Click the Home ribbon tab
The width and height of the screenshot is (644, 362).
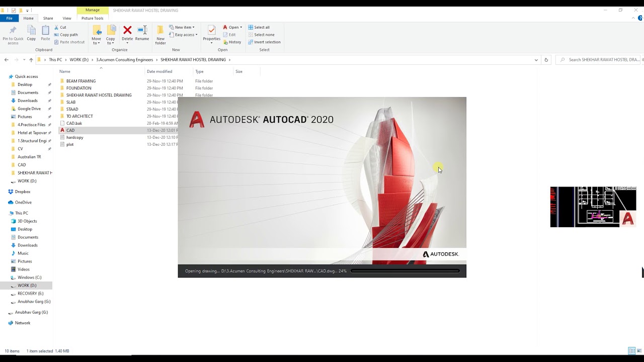coord(28,18)
